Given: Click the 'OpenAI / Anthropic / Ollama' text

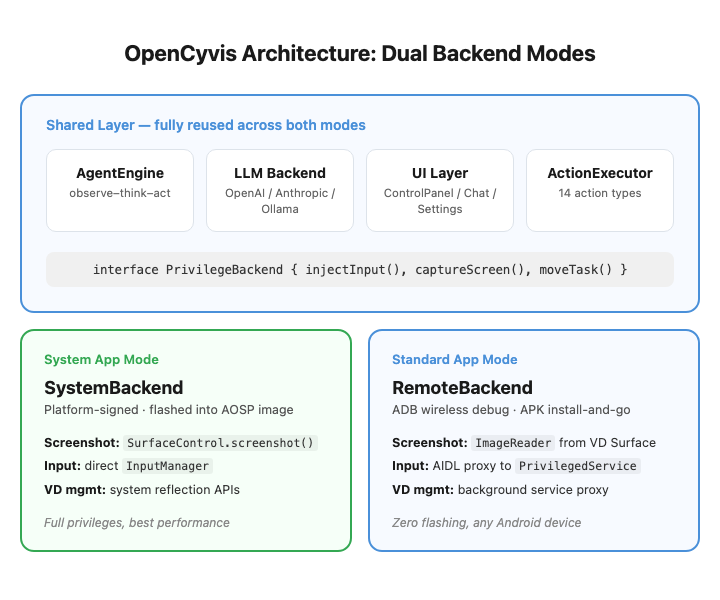Looking at the screenshot, I should point(280,201).
